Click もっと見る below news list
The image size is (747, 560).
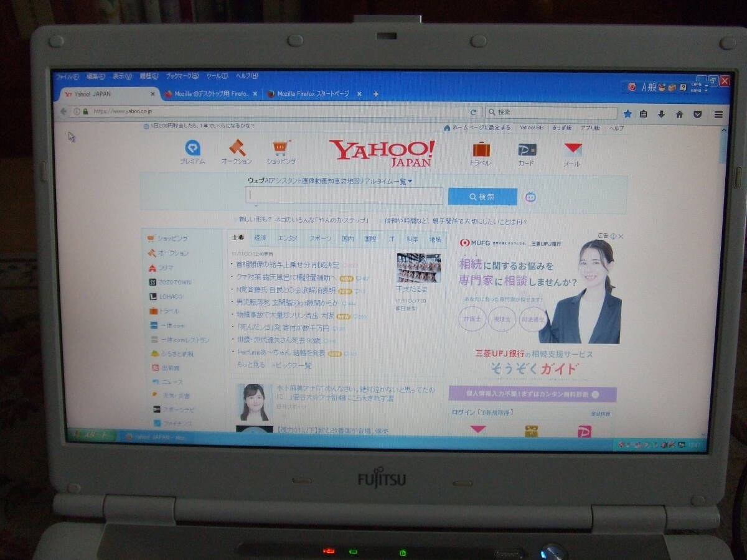[x=250, y=365]
